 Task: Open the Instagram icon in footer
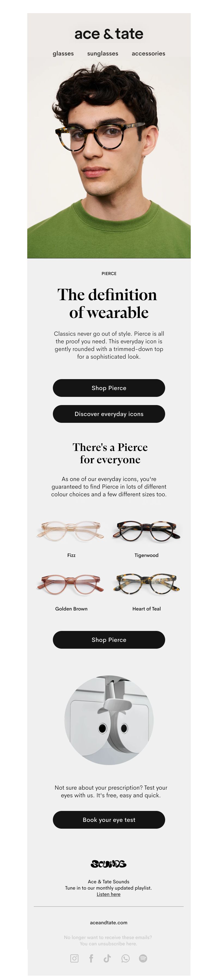click(74, 958)
